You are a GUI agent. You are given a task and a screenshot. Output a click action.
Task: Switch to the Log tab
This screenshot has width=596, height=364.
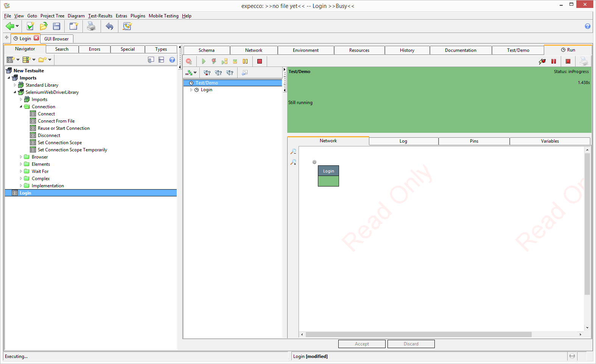click(x=403, y=141)
